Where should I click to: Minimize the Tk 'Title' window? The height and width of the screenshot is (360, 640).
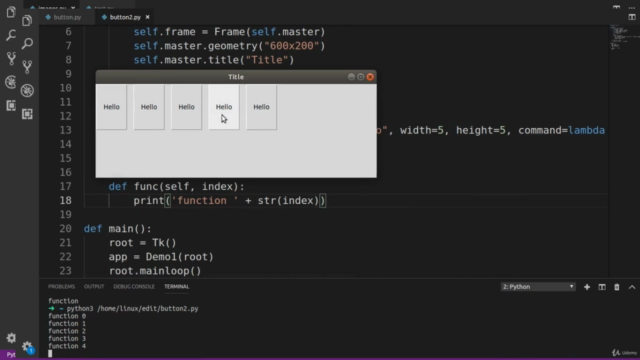click(351, 77)
